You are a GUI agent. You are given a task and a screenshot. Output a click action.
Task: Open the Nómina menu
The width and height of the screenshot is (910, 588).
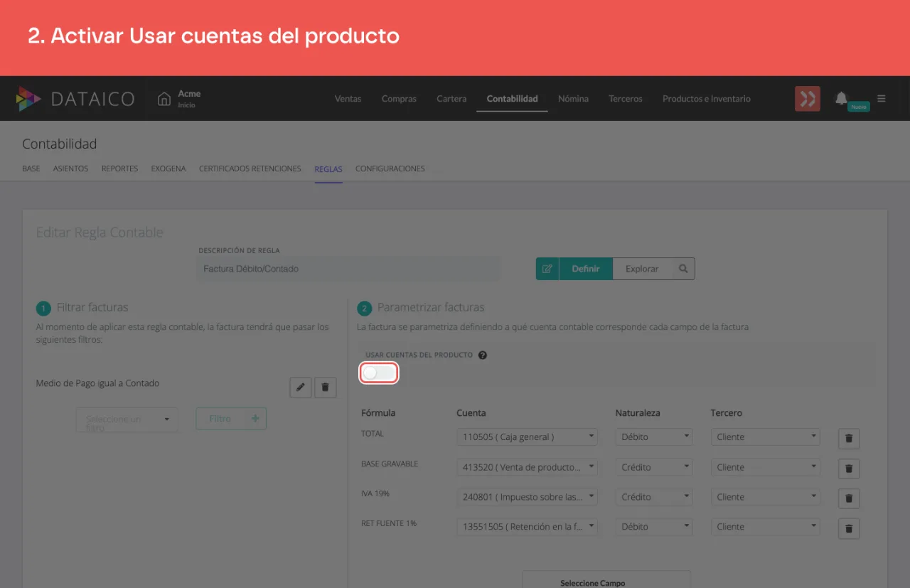tap(573, 99)
